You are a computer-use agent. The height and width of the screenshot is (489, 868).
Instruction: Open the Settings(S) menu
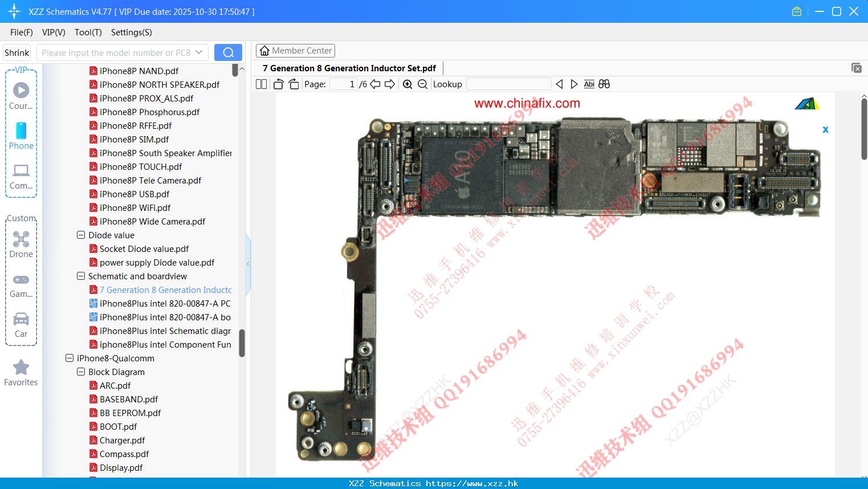tap(132, 32)
